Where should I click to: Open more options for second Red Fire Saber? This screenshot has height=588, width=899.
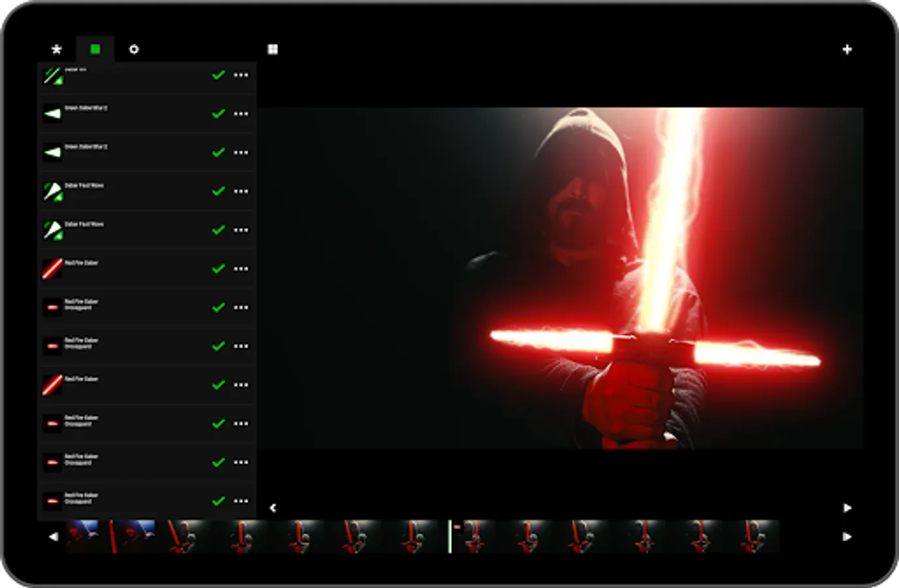(241, 385)
